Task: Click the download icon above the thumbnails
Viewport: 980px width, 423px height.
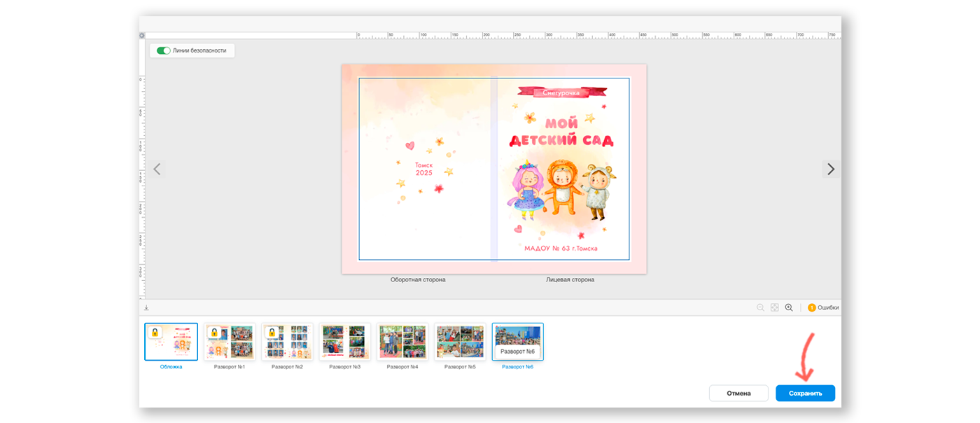Action: coord(147,307)
